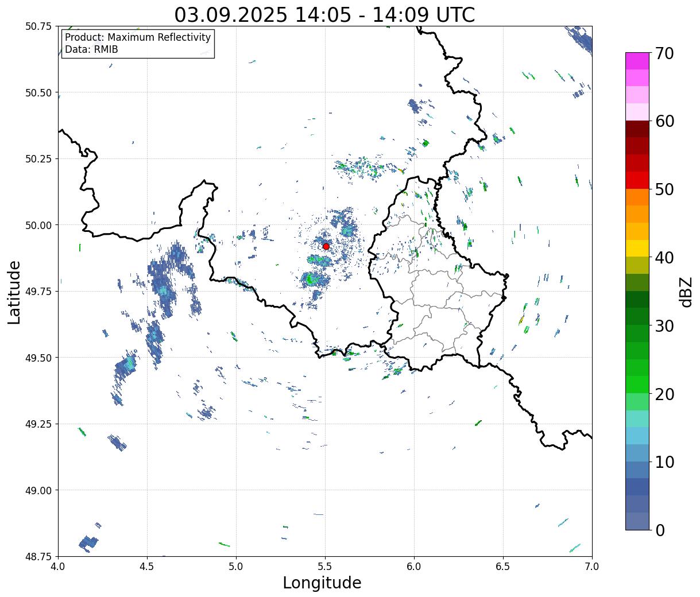
Task: Click the latitude tick label '50.75'
Action: coord(38,26)
